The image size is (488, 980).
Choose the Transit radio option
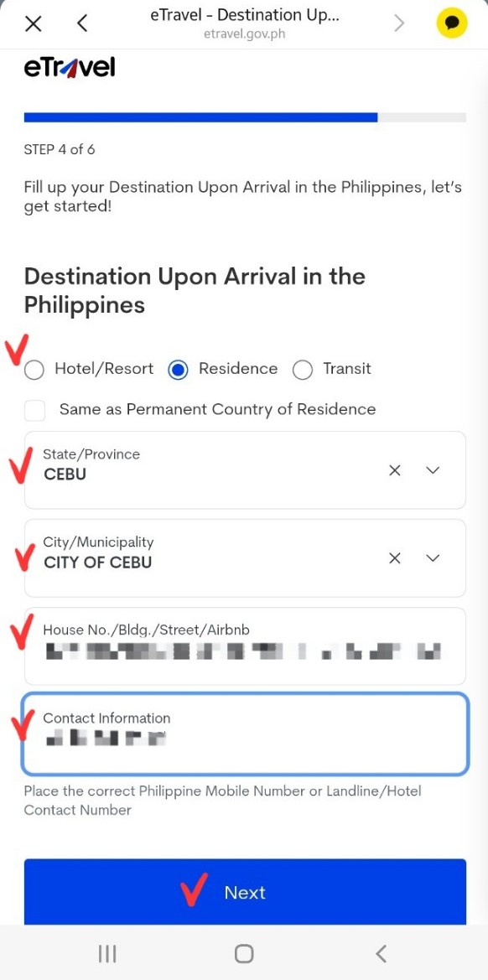[x=303, y=371]
